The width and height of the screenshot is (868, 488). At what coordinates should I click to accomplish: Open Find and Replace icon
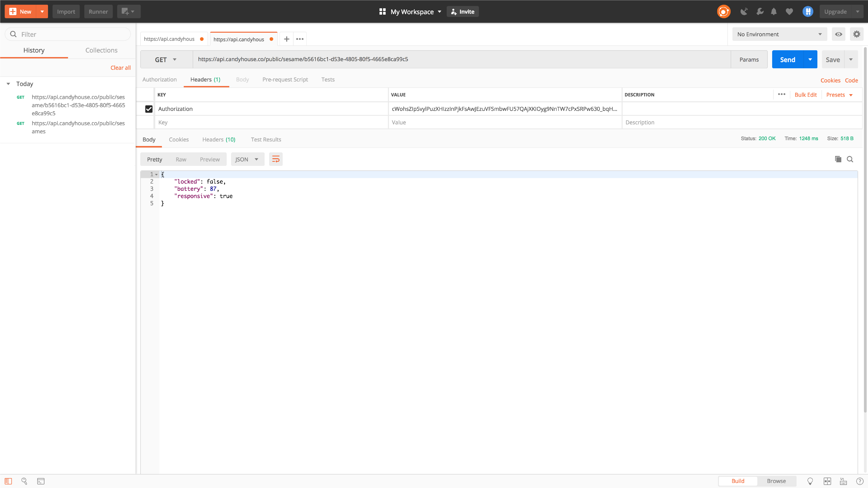click(x=24, y=481)
